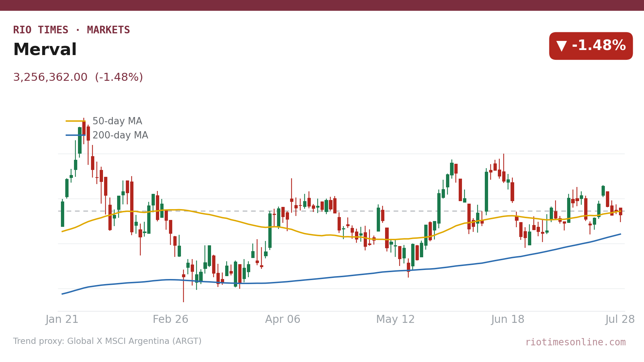Click the May 12 axis label
644x362 pixels.
tap(395, 320)
